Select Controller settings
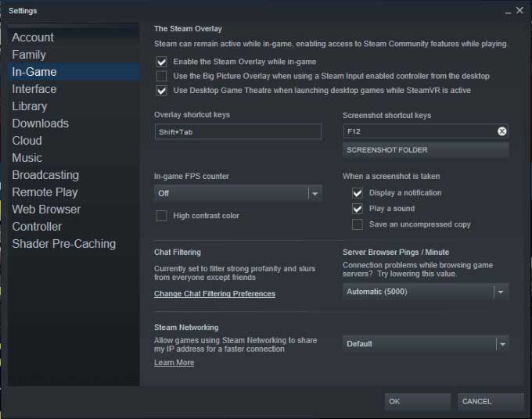 click(x=74, y=227)
